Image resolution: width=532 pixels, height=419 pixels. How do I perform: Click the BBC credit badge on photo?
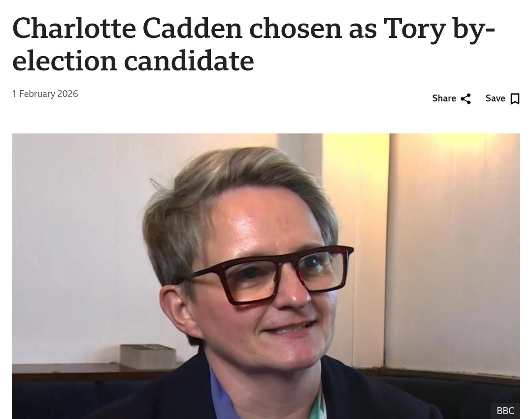tap(505, 411)
